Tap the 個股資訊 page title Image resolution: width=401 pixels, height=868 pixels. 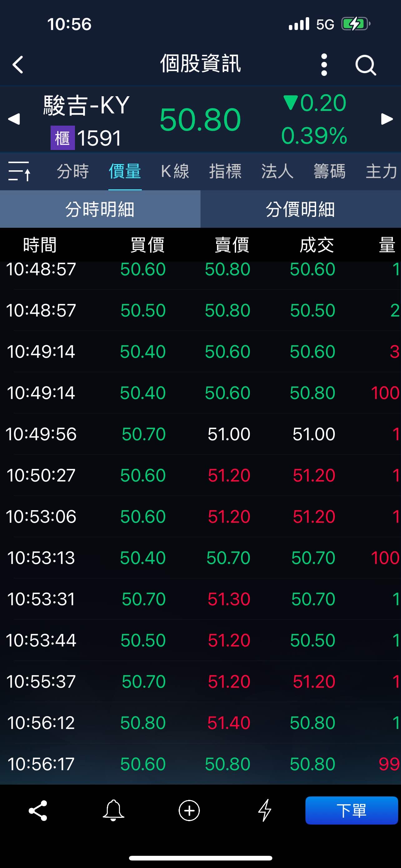200,64
